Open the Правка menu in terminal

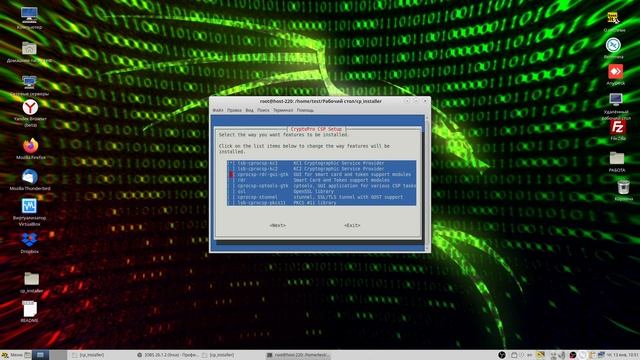(234, 110)
